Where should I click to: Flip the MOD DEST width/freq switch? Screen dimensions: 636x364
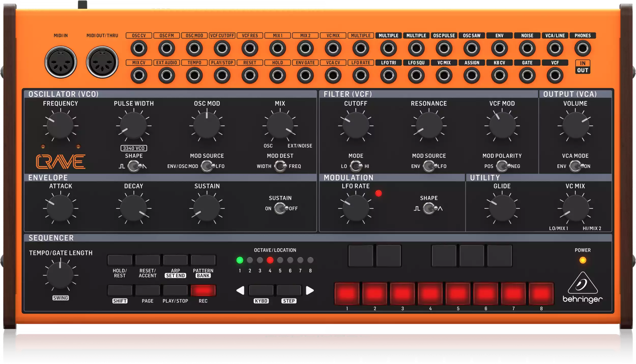(x=280, y=166)
